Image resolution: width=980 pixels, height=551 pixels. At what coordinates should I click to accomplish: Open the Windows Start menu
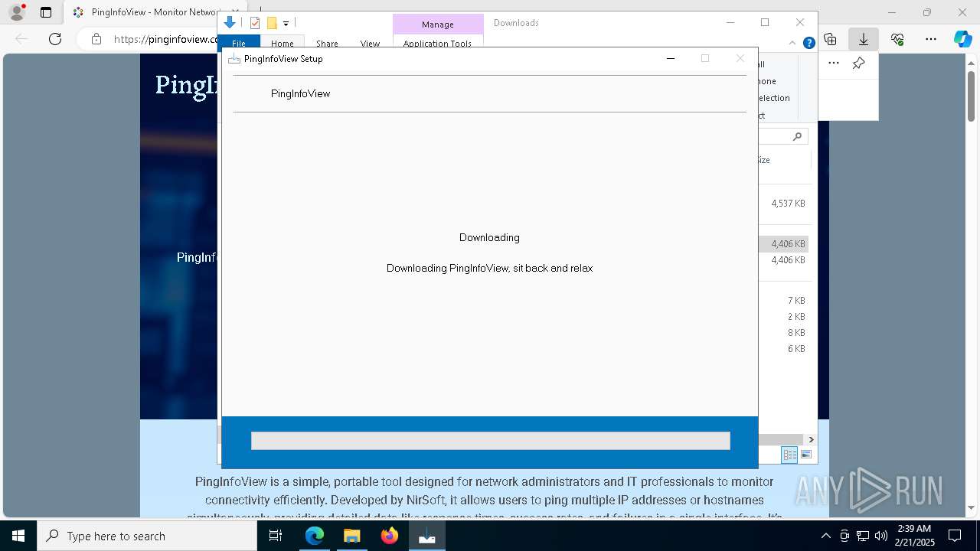pyautogui.click(x=18, y=536)
